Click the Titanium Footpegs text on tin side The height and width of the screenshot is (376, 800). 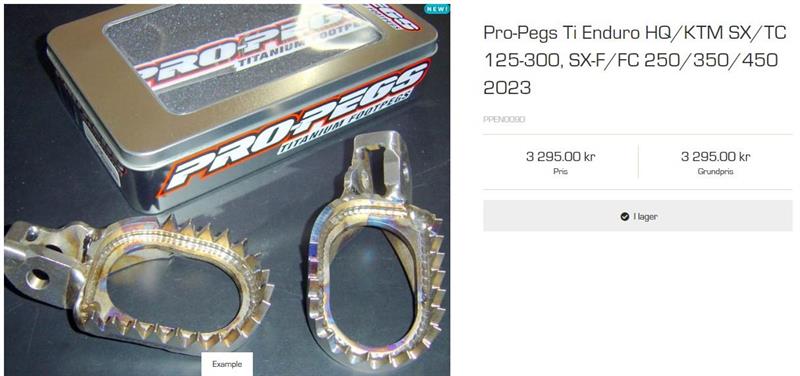[x=347, y=121]
